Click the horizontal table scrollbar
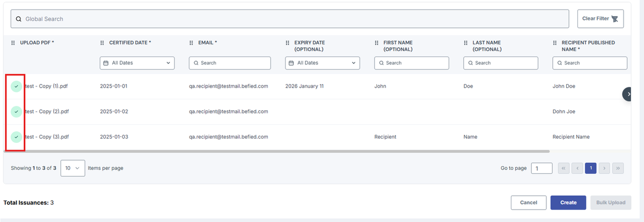The height and width of the screenshot is (222, 644). click(277, 152)
